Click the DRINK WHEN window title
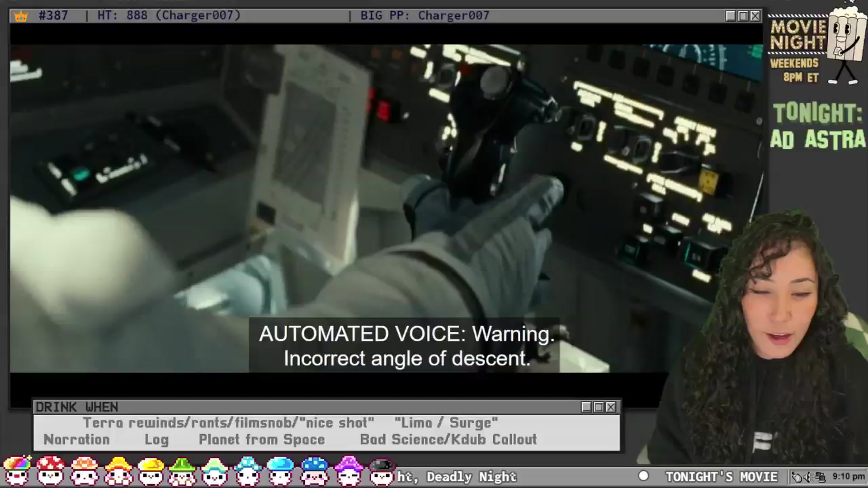The height and width of the screenshot is (488, 868). 77,407
